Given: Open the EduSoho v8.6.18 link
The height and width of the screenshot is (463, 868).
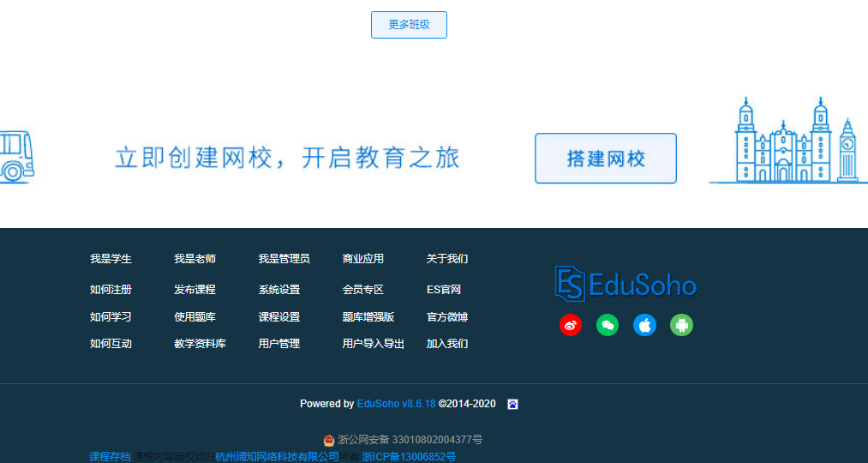Looking at the screenshot, I should 396,404.
